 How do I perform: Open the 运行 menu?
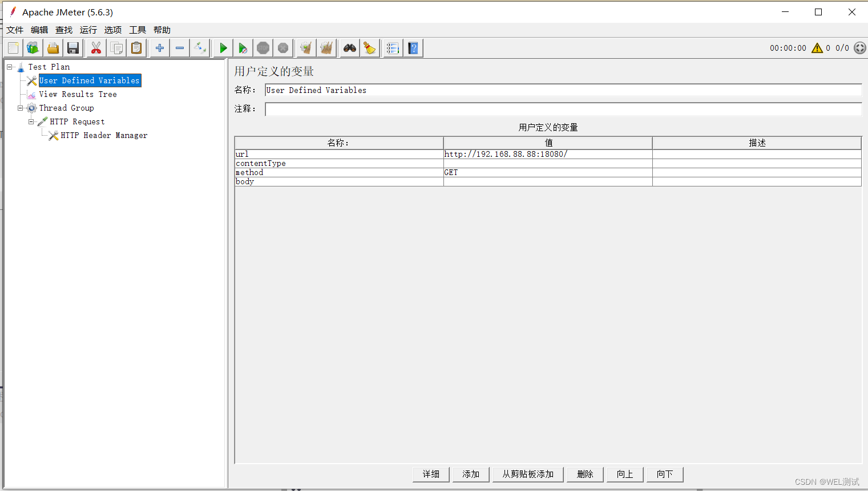pyautogui.click(x=88, y=30)
